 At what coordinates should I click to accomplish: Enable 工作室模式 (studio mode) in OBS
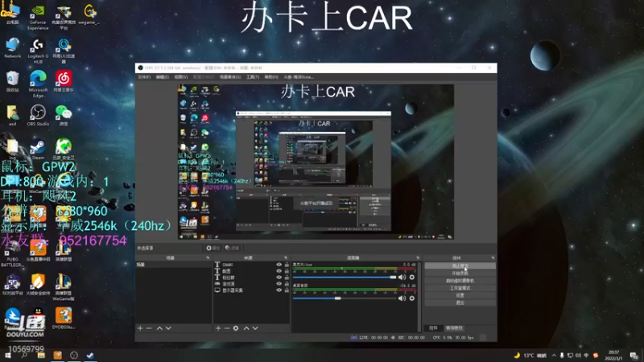tap(460, 288)
